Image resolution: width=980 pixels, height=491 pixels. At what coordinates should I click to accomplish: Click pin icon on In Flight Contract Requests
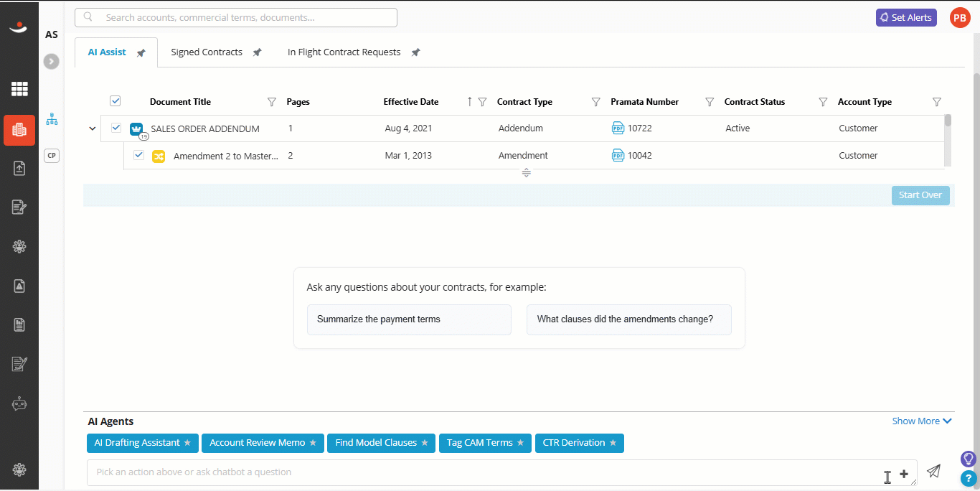415,52
